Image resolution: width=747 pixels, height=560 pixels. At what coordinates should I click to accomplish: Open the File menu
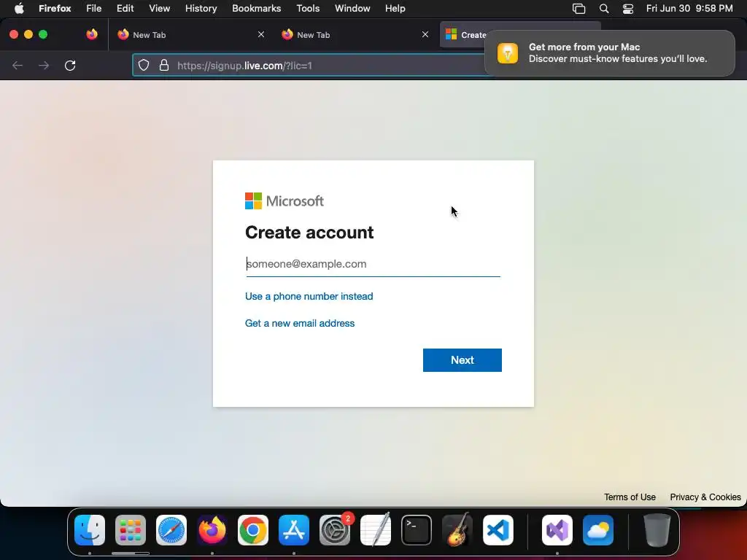point(94,9)
